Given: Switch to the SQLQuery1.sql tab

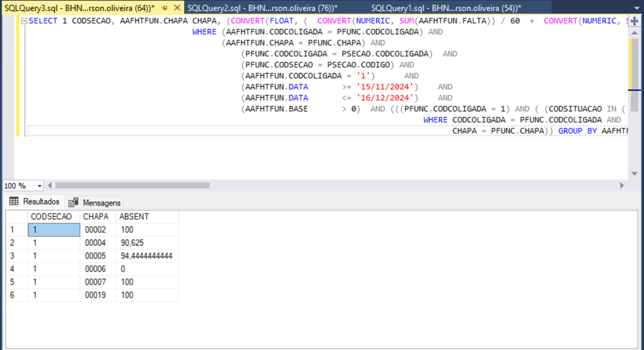Looking at the screenshot, I should [x=446, y=8].
